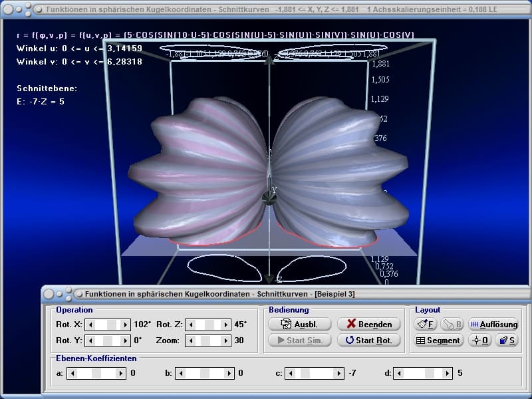Click the Rot. Y scrollbar track
This screenshot has width=532, height=399.
coord(108,340)
